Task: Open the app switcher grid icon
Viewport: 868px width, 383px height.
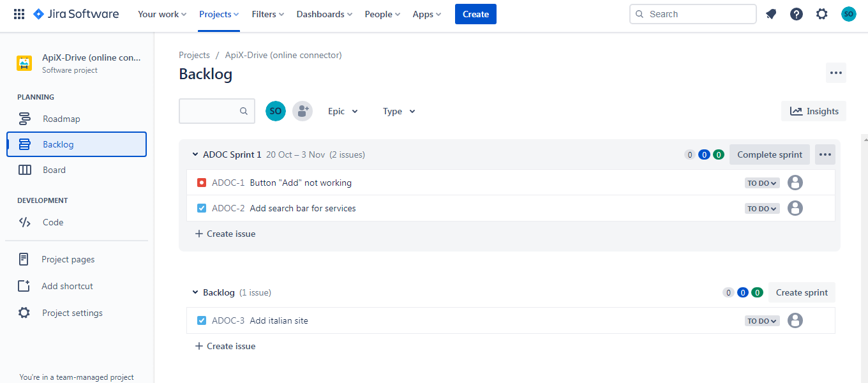Action: pos(19,14)
